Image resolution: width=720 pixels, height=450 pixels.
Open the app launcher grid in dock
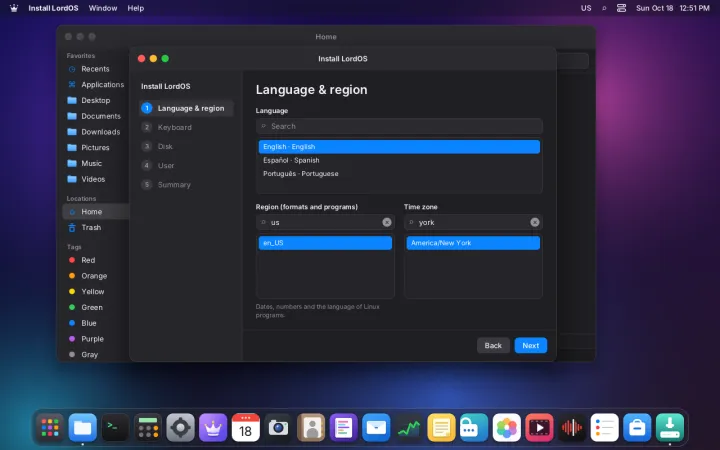pyautogui.click(x=50, y=428)
